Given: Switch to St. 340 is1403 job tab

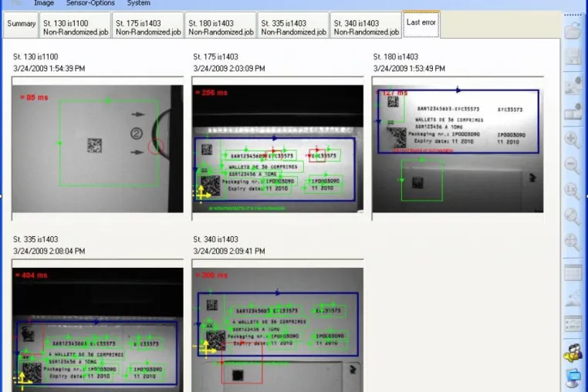Looking at the screenshot, I should 366,25.
